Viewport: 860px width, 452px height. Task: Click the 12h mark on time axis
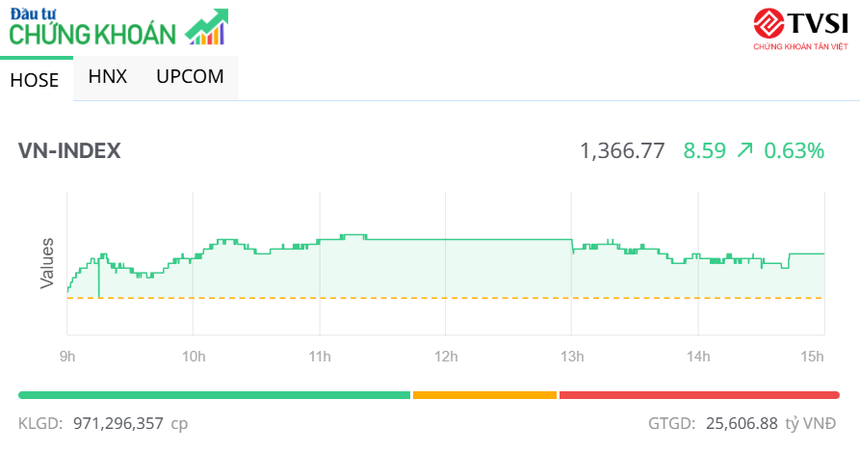point(446,356)
